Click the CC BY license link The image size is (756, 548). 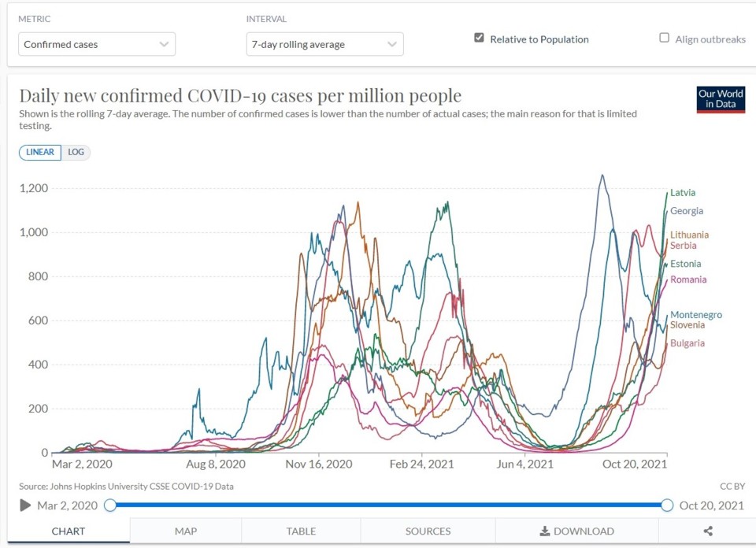tap(732, 487)
